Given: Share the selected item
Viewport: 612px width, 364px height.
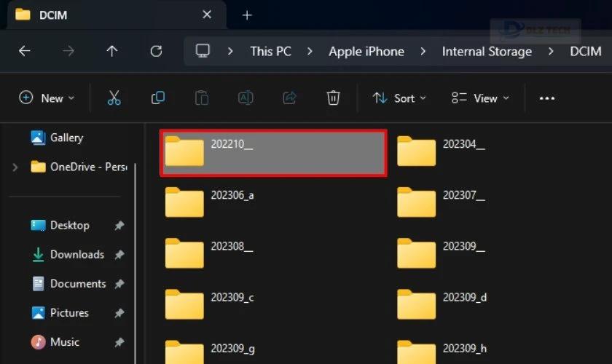Looking at the screenshot, I should click(289, 98).
